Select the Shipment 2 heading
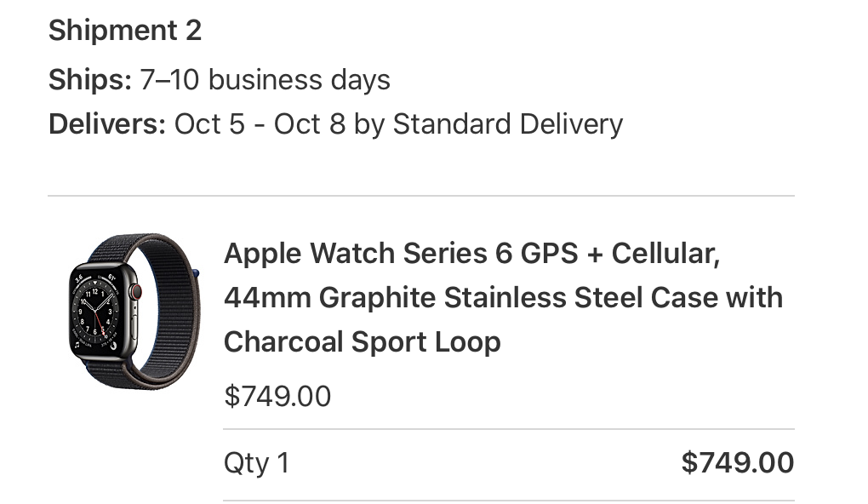The image size is (868, 504). 125,30
